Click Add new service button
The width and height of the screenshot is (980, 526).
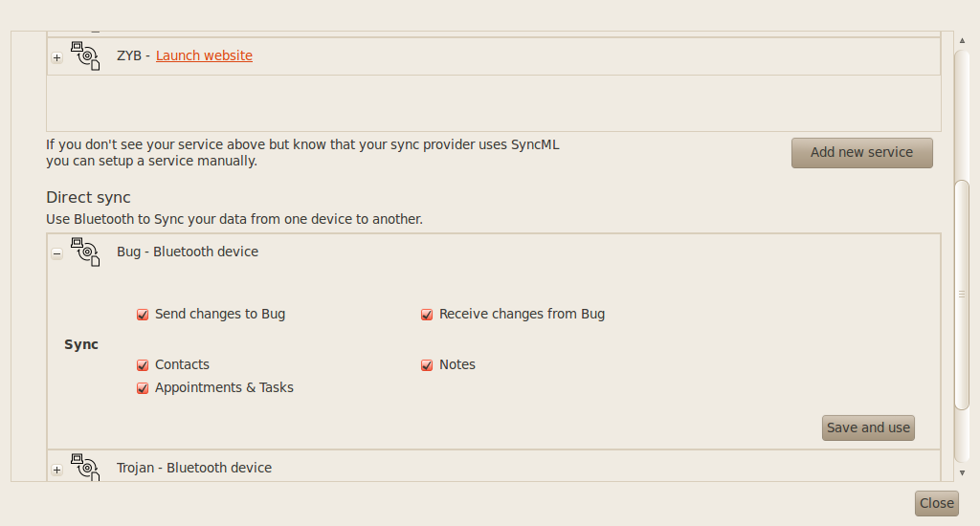(861, 152)
